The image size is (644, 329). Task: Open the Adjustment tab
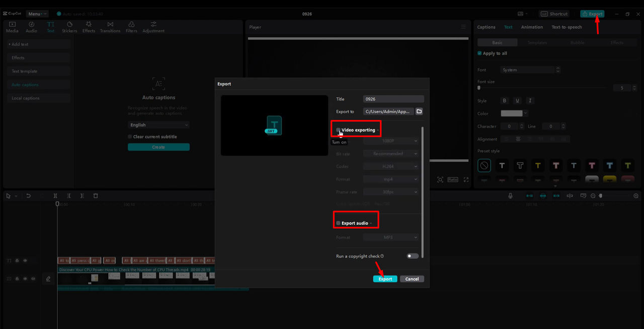tap(153, 27)
